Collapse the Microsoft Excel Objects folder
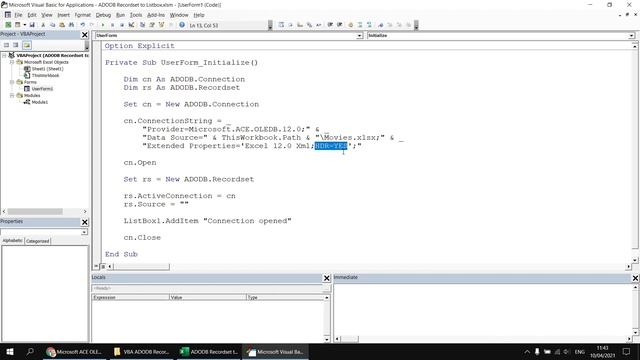 coord(12,62)
